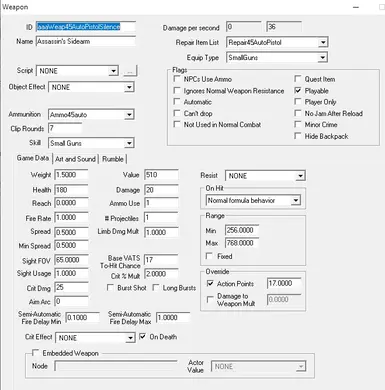
Task: Click the Weight input field
Action: [71, 175]
